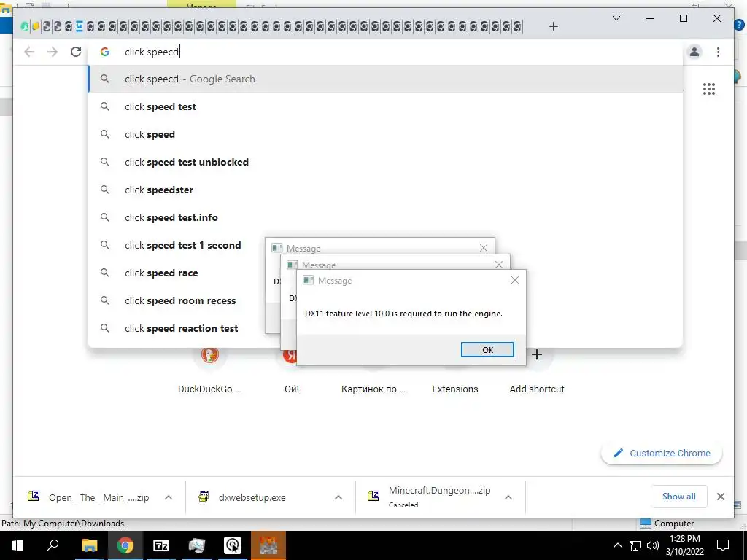Open Chrome's three-dot menu
This screenshot has width=747, height=560.
(718, 52)
